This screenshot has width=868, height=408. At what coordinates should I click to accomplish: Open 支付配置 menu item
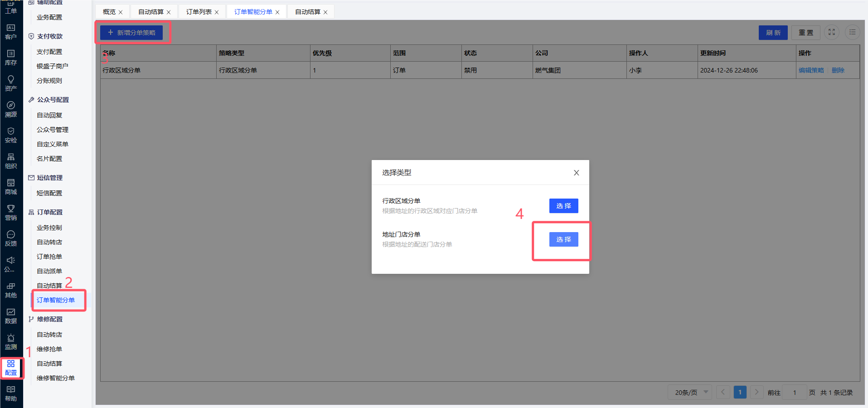tap(49, 52)
